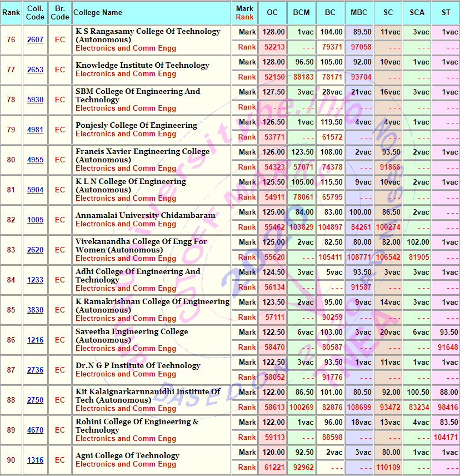Screen dimensions: 460x476
Task: Open college code 2607 link
Action: point(35,40)
